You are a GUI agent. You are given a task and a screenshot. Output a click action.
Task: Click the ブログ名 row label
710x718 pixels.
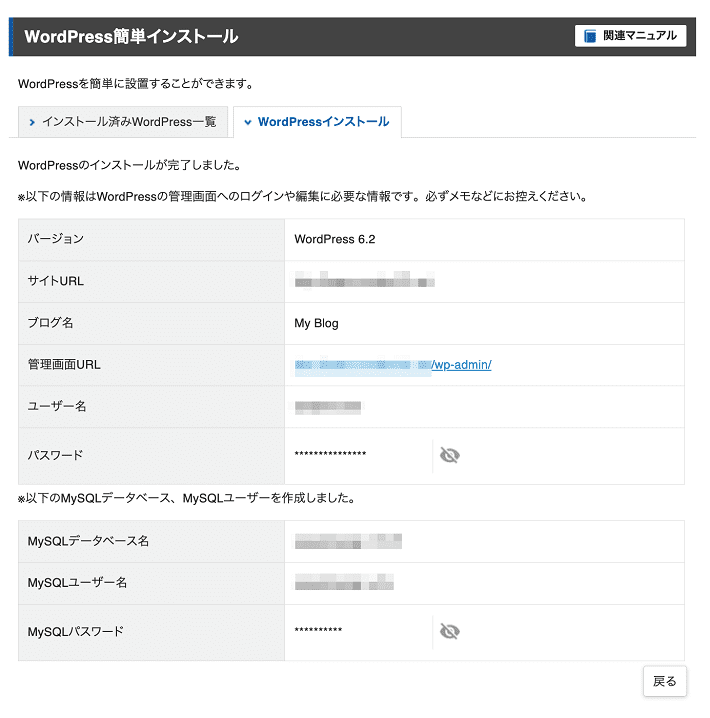click(50, 323)
